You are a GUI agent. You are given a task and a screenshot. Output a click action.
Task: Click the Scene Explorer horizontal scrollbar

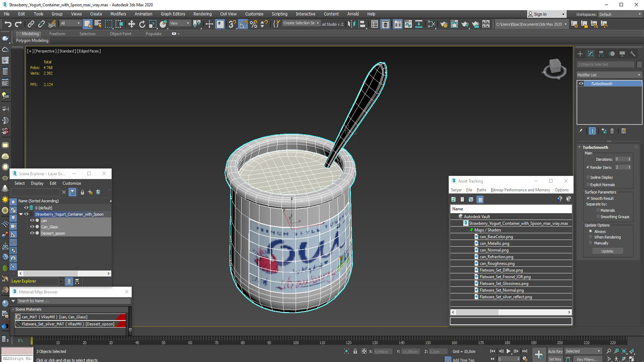pos(50,274)
